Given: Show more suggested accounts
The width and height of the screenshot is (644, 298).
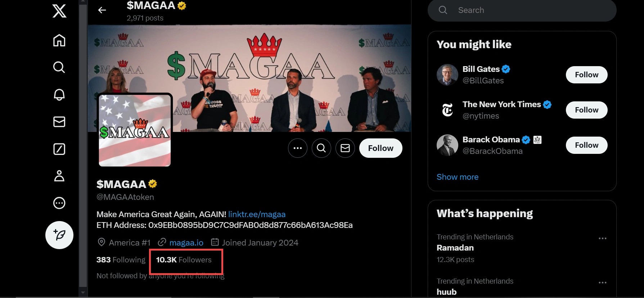Looking at the screenshot, I should point(458,177).
